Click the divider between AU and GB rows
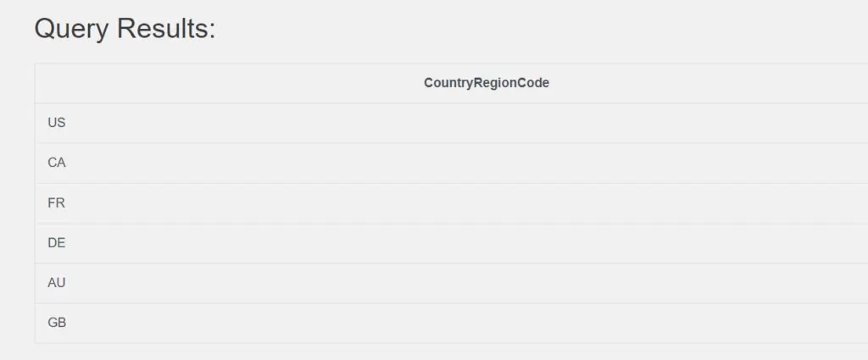The height and width of the screenshot is (360, 868). pyautogui.click(x=451, y=303)
